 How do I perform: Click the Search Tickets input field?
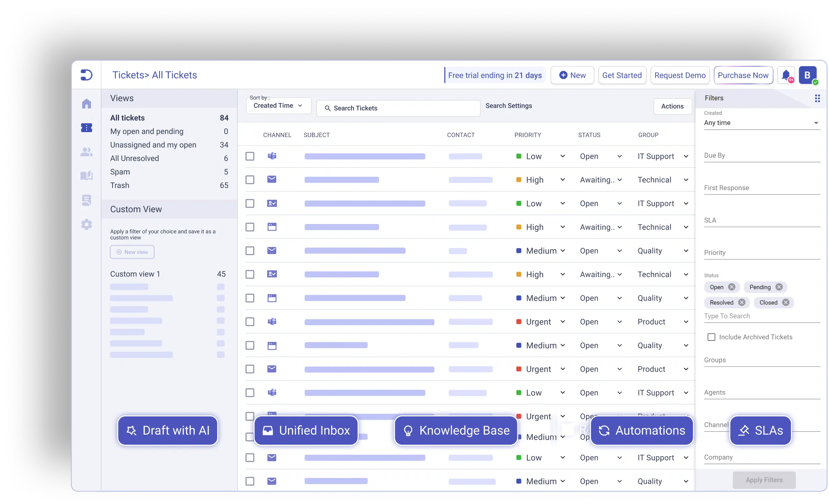tap(398, 108)
